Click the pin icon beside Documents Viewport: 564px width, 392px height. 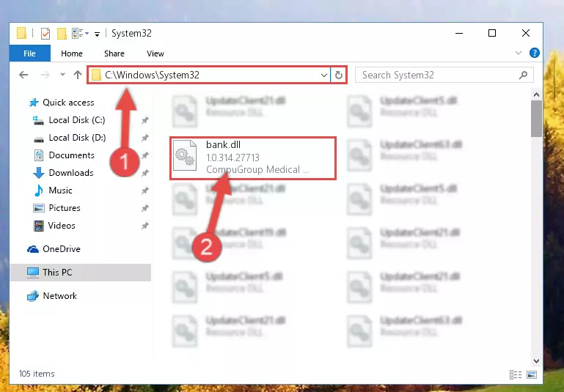(145, 155)
